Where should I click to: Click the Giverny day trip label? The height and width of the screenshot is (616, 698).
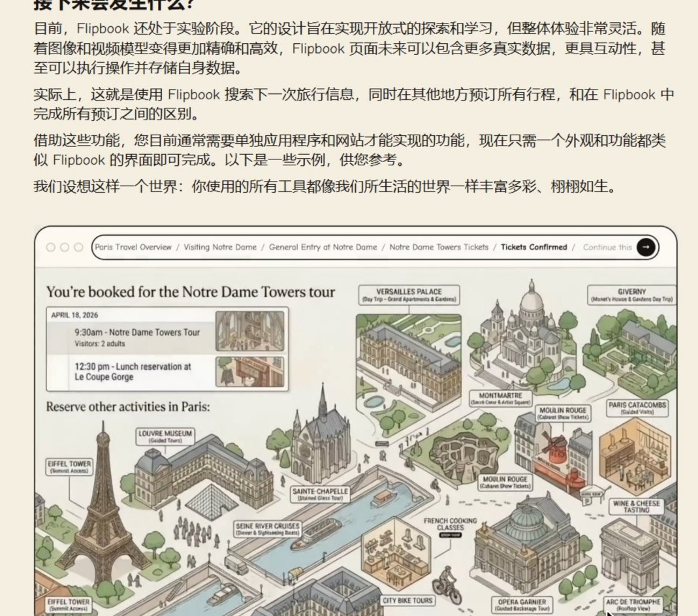631,295
